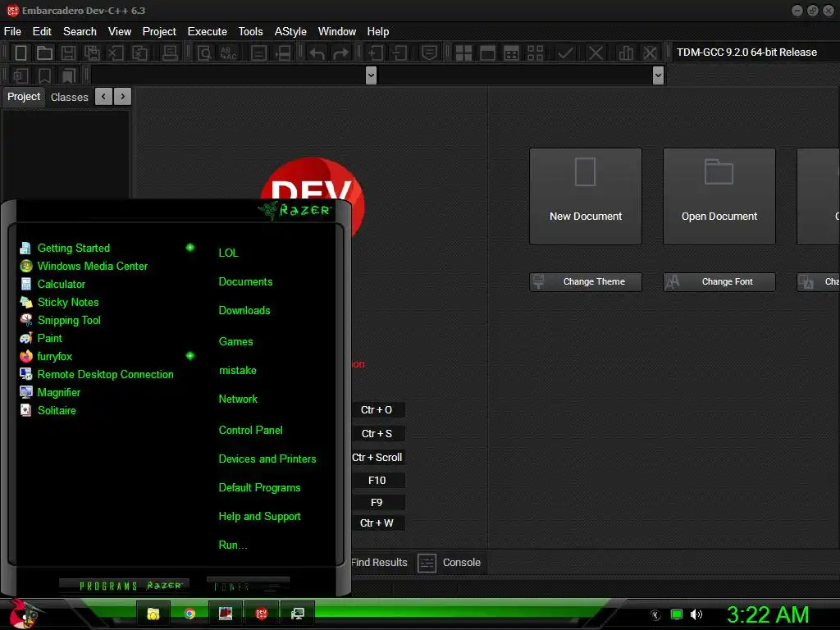Image resolution: width=840 pixels, height=630 pixels.
Task: Click the Compile and Run toolbar icon
Action: click(x=512, y=53)
